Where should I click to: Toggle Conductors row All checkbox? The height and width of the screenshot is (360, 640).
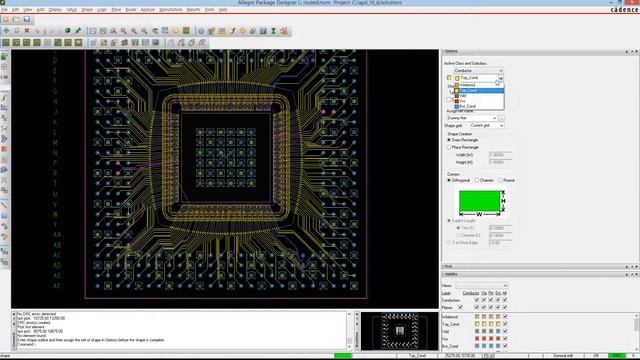tap(505, 300)
